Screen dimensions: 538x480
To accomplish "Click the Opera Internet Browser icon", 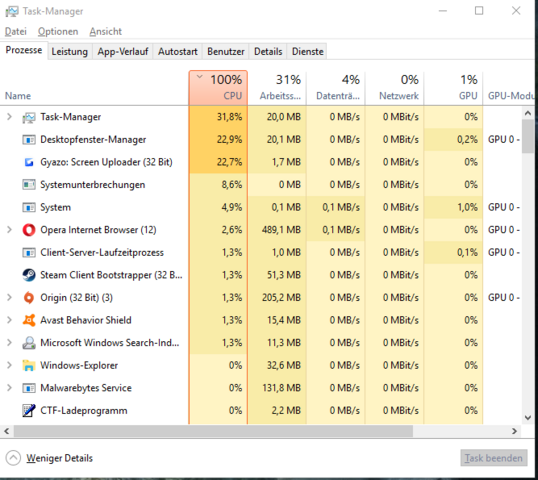I will tap(29, 230).
